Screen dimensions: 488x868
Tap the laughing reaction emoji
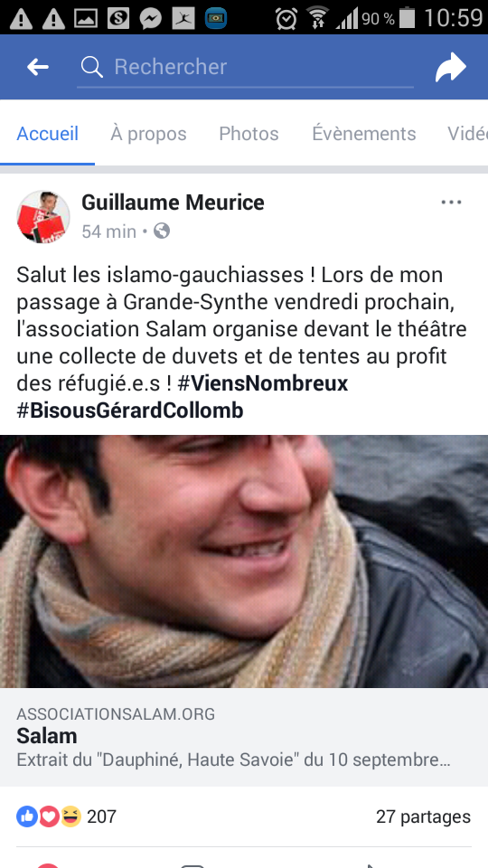point(70,816)
